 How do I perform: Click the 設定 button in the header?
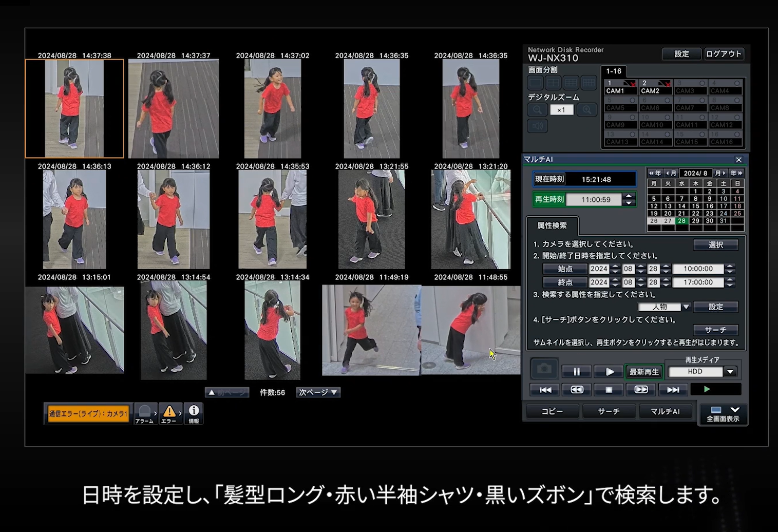[x=681, y=54]
